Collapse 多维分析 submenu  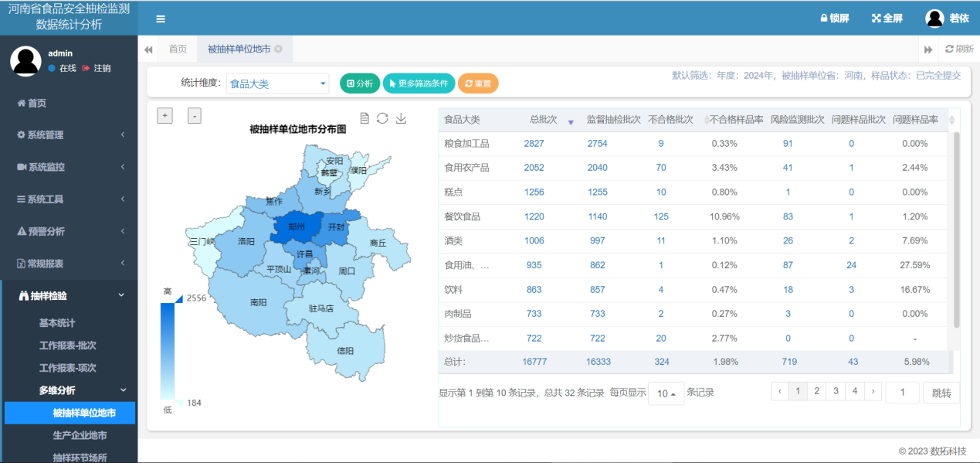coord(70,390)
